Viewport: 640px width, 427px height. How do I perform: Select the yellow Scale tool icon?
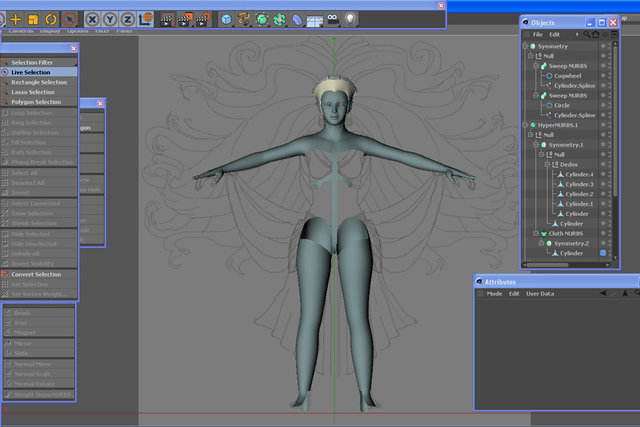tap(33, 19)
